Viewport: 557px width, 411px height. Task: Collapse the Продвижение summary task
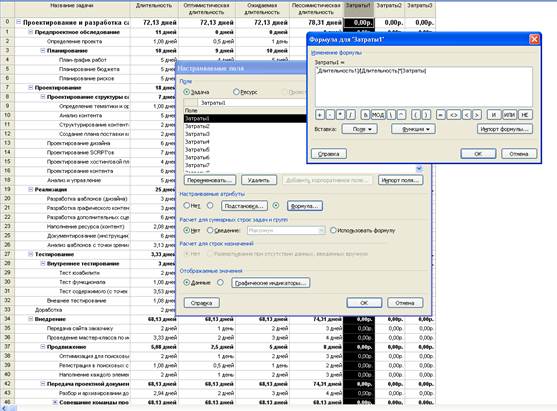[43, 346]
